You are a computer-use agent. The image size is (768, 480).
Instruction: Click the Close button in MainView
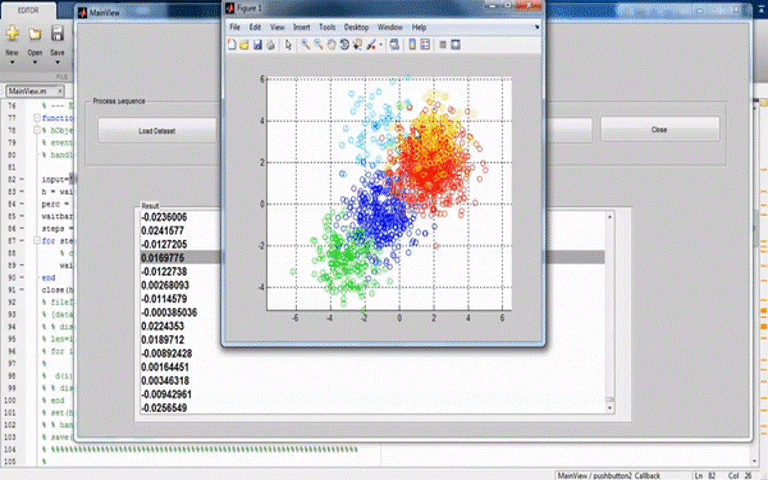point(659,129)
